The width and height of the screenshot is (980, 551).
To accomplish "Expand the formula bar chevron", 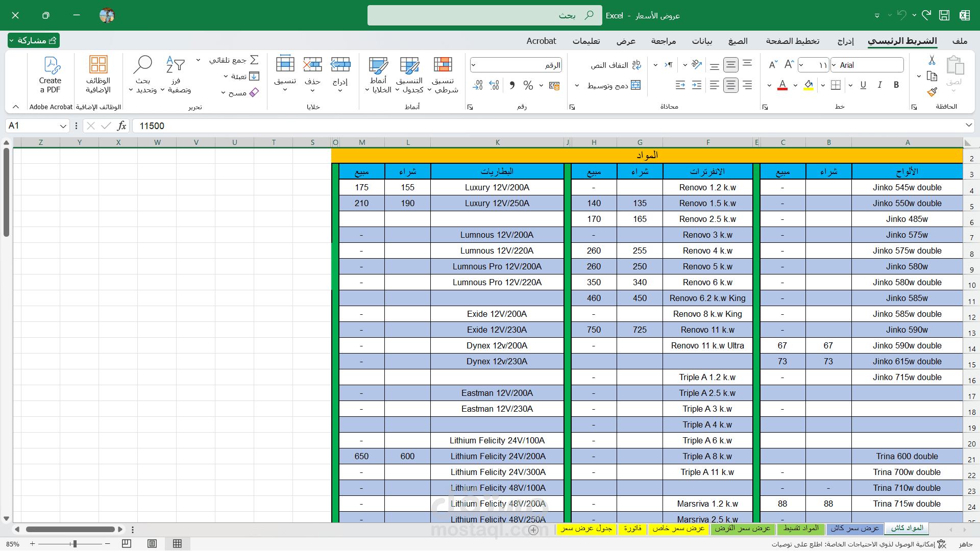I will coord(968,126).
